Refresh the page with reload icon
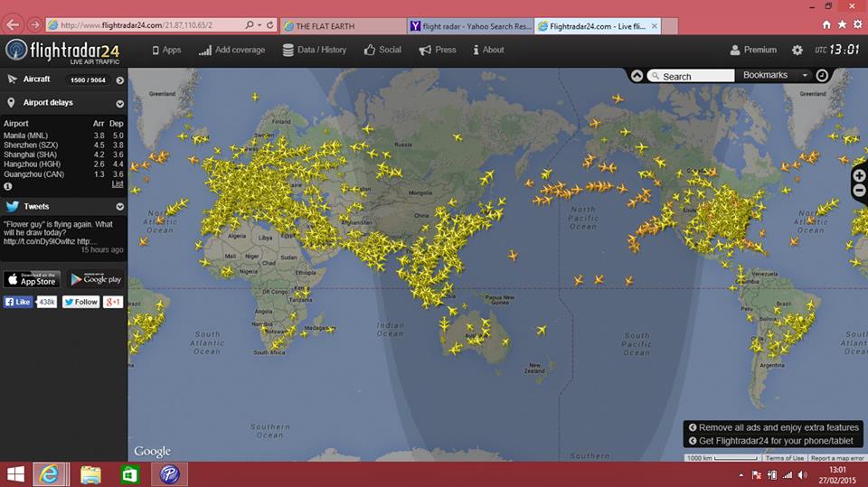868x487 pixels. tap(270, 25)
